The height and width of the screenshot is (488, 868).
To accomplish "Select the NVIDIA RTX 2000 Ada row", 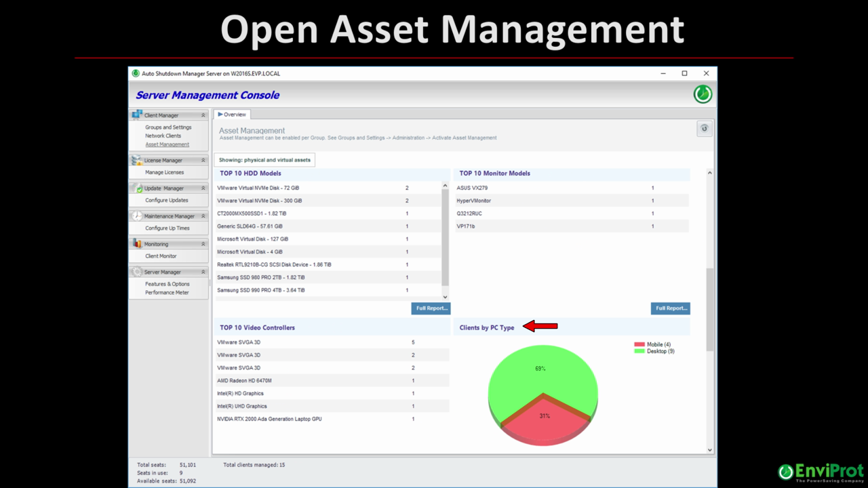I will (x=332, y=419).
